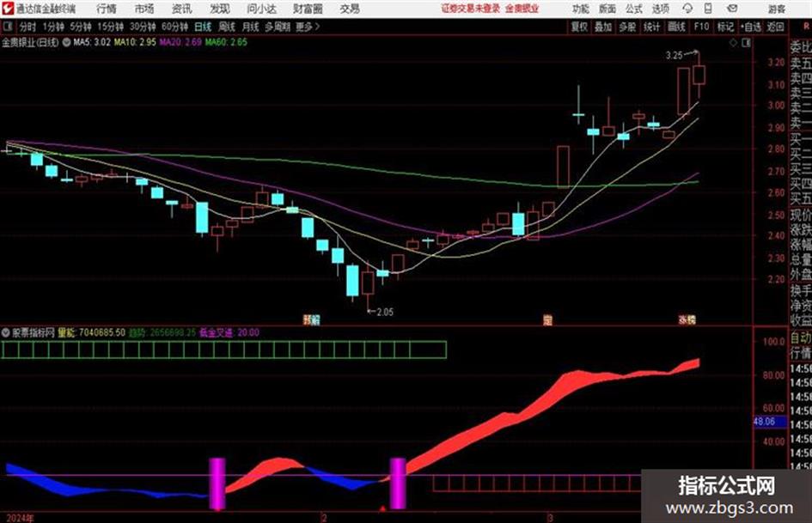Click the 证券交易未登录 login link

pyautogui.click(x=471, y=9)
